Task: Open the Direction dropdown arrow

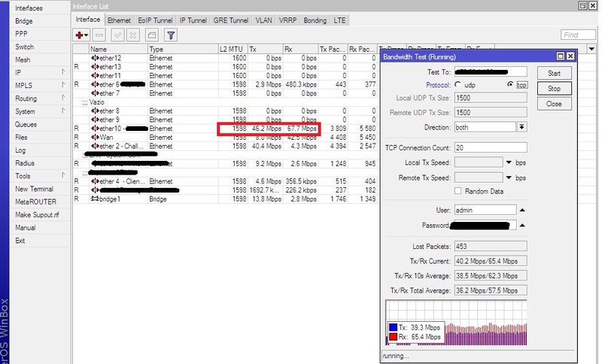Action: pyautogui.click(x=521, y=127)
